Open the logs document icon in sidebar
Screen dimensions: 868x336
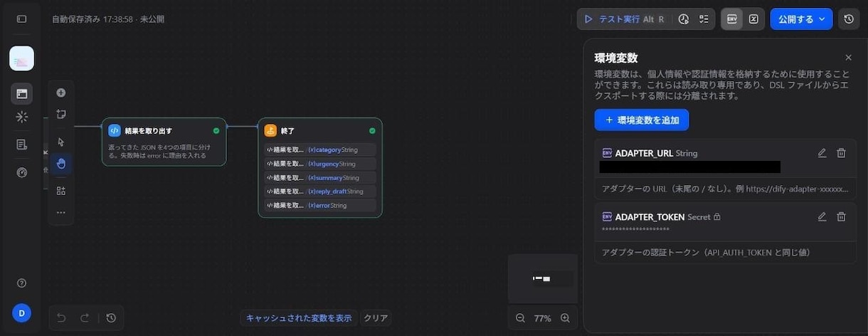point(21,145)
